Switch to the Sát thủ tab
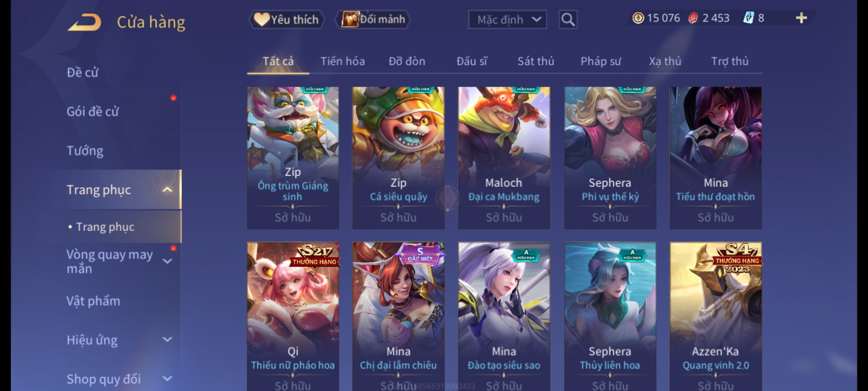 point(536,61)
